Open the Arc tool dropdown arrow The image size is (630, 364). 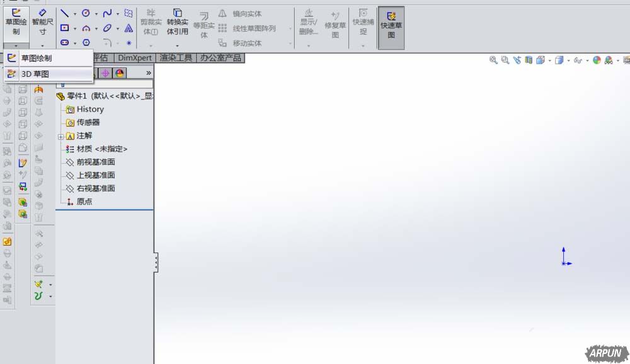[x=96, y=28]
